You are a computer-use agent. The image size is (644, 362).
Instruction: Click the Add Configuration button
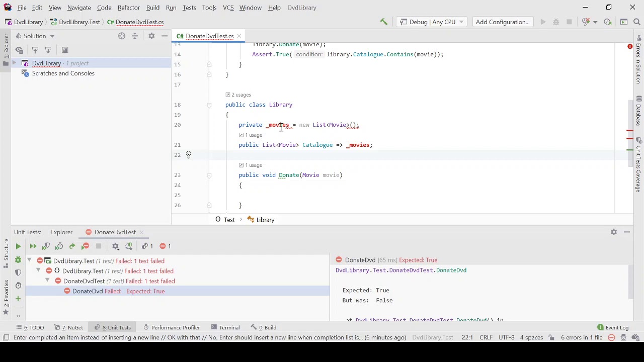(x=503, y=22)
